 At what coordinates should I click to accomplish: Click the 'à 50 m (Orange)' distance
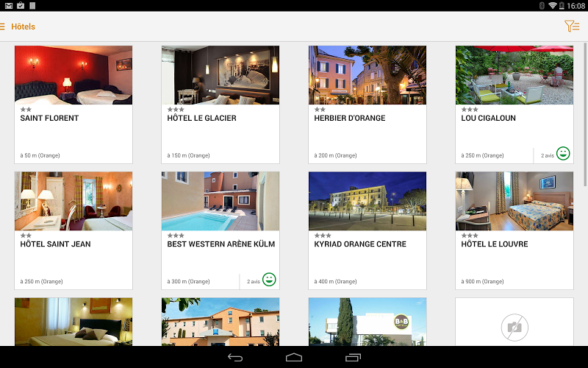point(40,155)
